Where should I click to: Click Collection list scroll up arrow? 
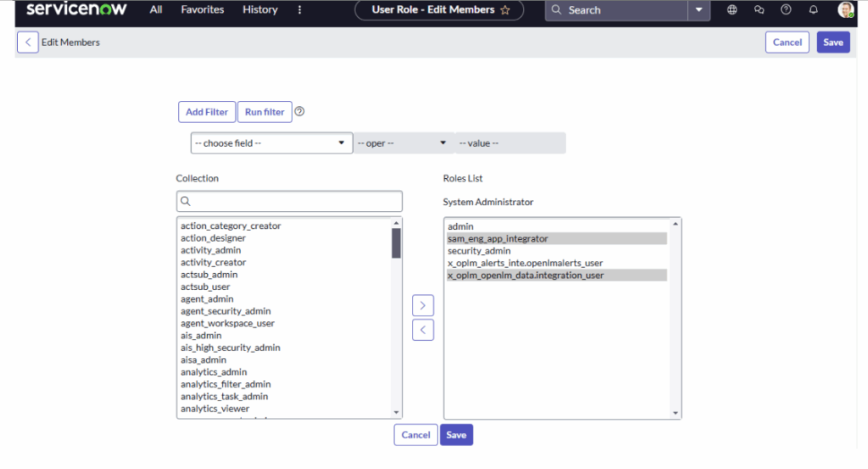[x=396, y=223]
